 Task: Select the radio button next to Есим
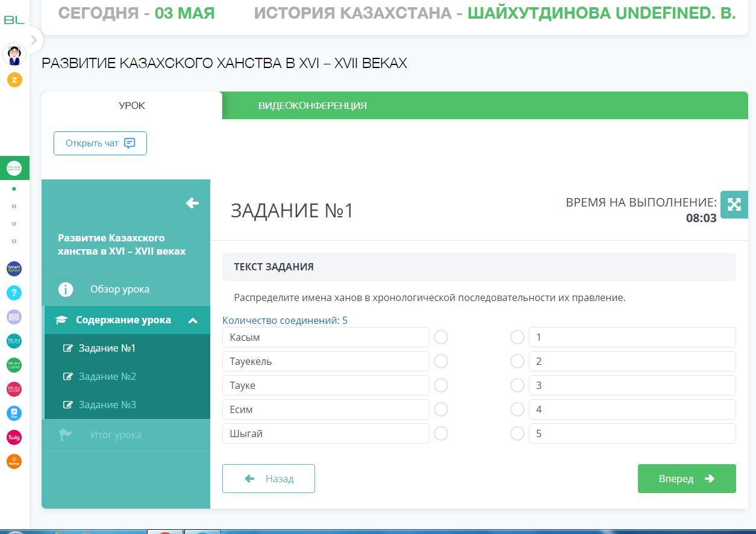click(441, 409)
